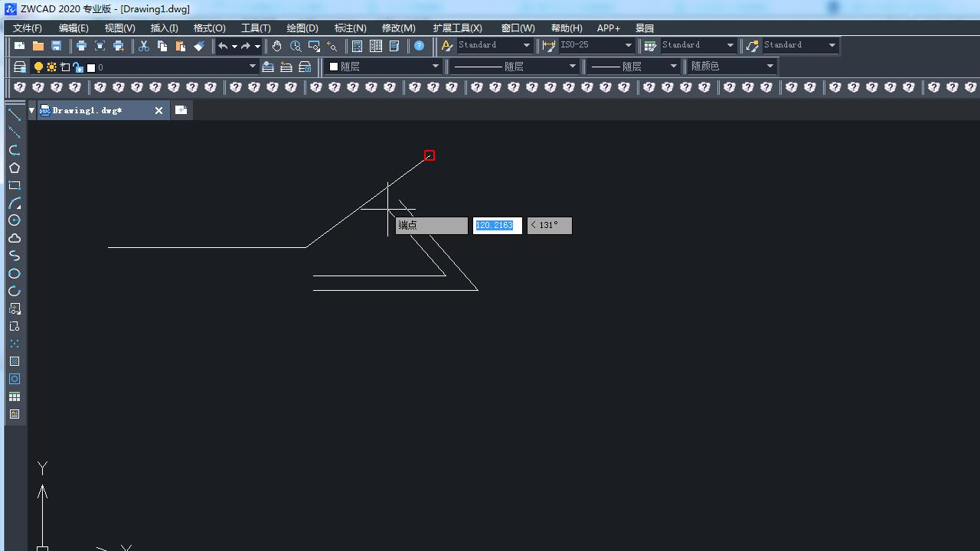Choose the Revision Cloud tool
Screen dimensions: 980x551
(x=15, y=238)
